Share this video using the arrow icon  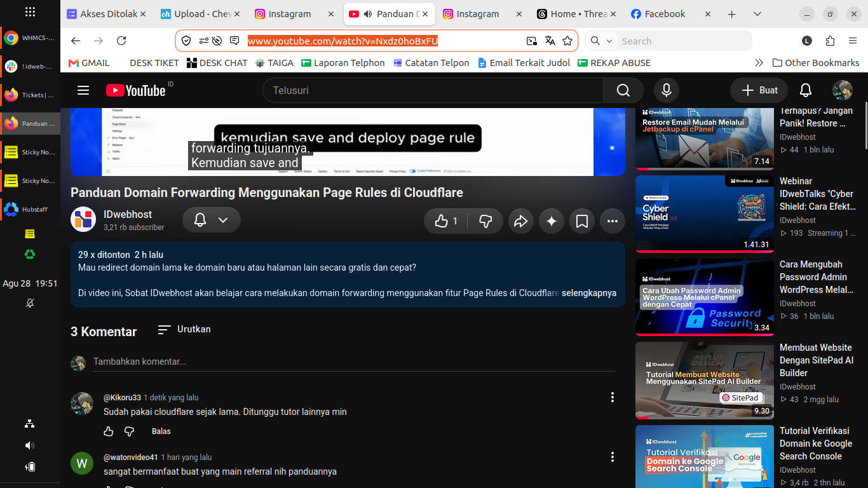521,221
